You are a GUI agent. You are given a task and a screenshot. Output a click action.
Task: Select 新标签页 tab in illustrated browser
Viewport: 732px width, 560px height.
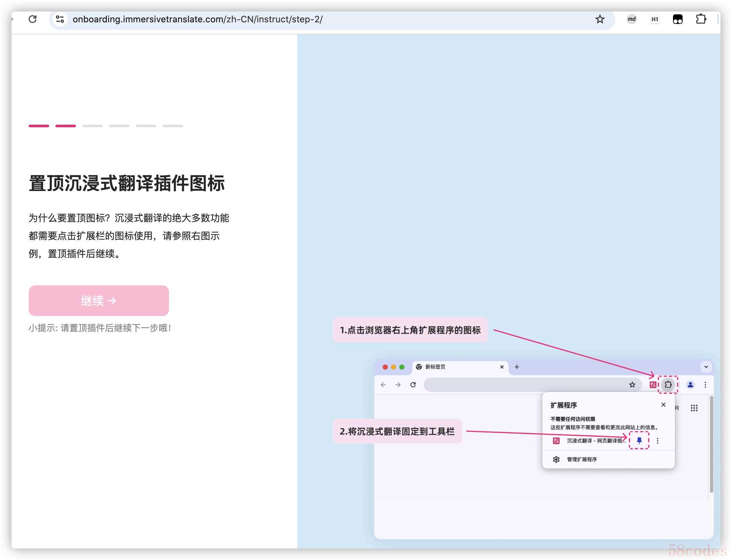tap(460, 367)
